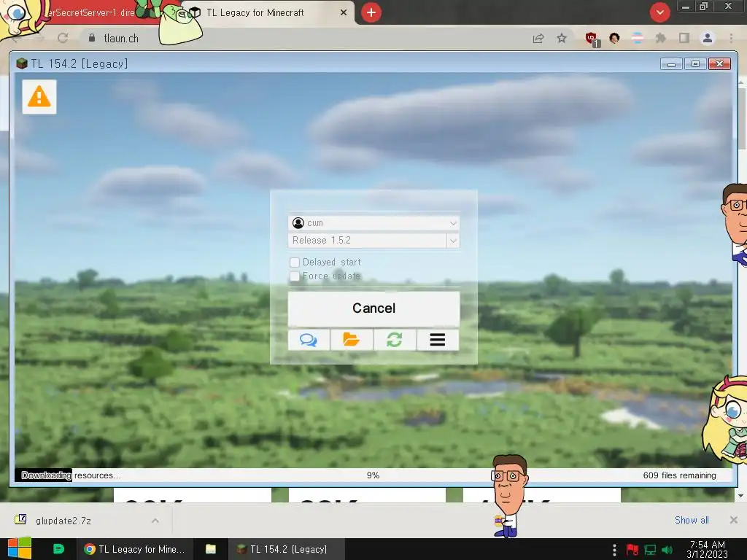The height and width of the screenshot is (560, 747).
Task: Click the avatar face extension icon
Action: click(x=614, y=38)
